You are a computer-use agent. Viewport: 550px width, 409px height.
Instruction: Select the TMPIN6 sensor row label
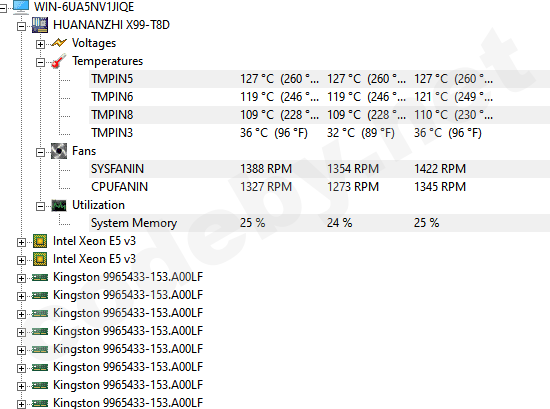click(112, 97)
